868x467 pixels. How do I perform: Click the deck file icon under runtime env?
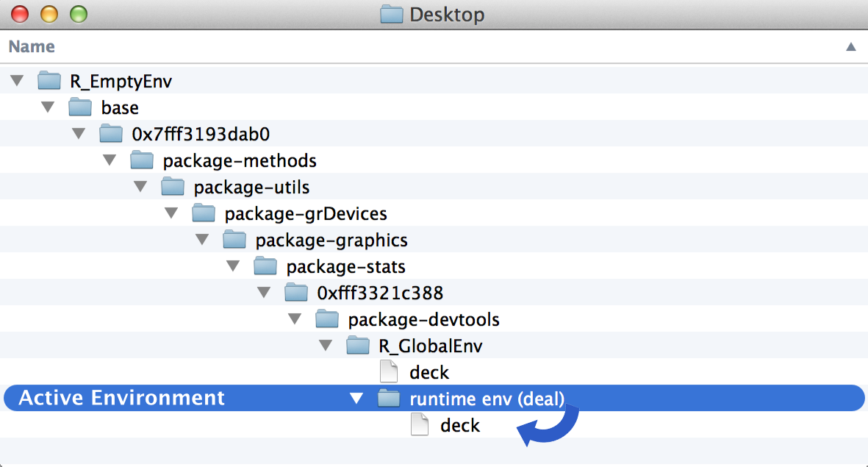[x=420, y=425]
